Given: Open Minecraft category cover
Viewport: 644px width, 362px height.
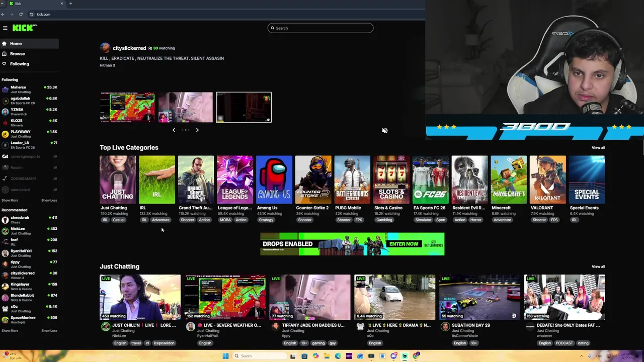Looking at the screenshot, I should [x=509, y=179].
